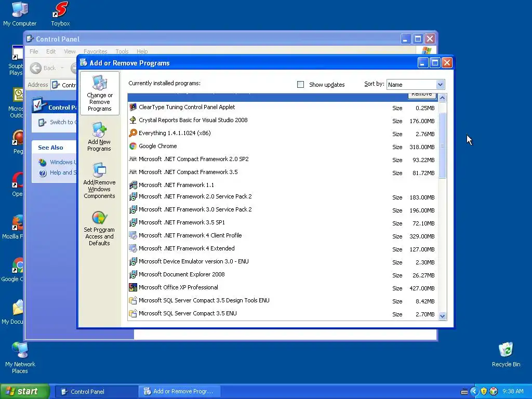Click the Microsoft Device Emulator icon
532x399 pixels.
(x=133, y=262)
